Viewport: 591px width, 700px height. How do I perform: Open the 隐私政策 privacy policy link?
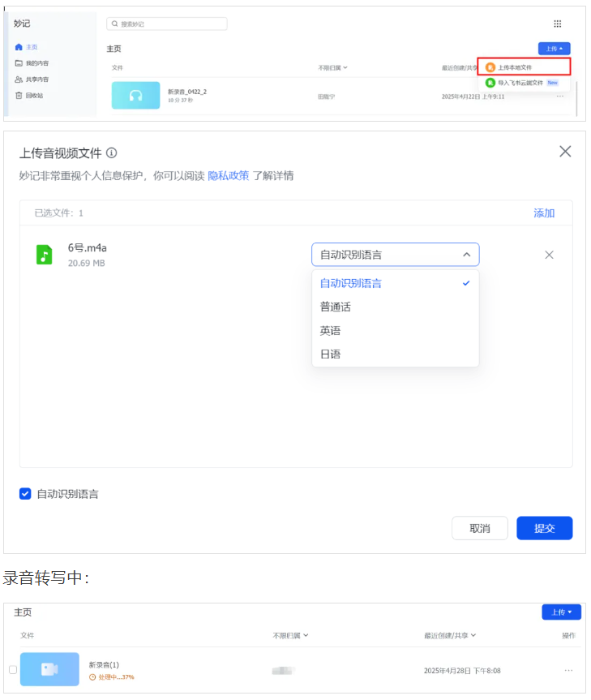pos(228,176)
